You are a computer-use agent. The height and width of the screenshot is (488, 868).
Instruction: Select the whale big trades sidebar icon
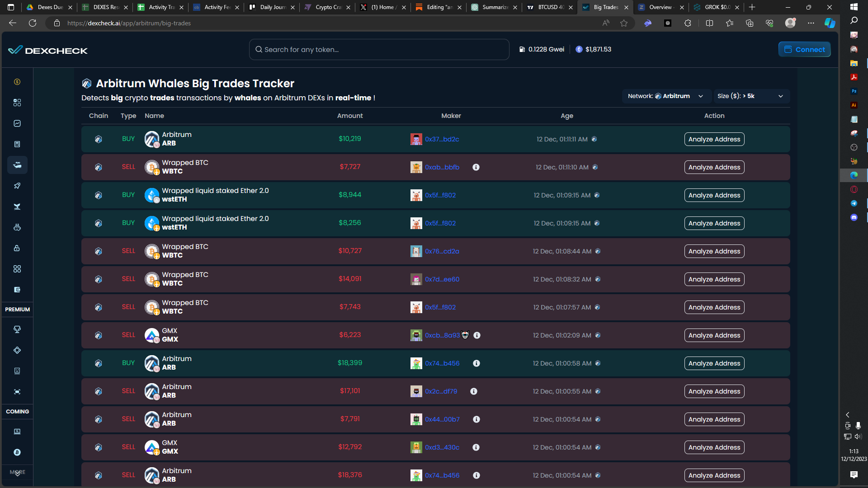point(17,165)
